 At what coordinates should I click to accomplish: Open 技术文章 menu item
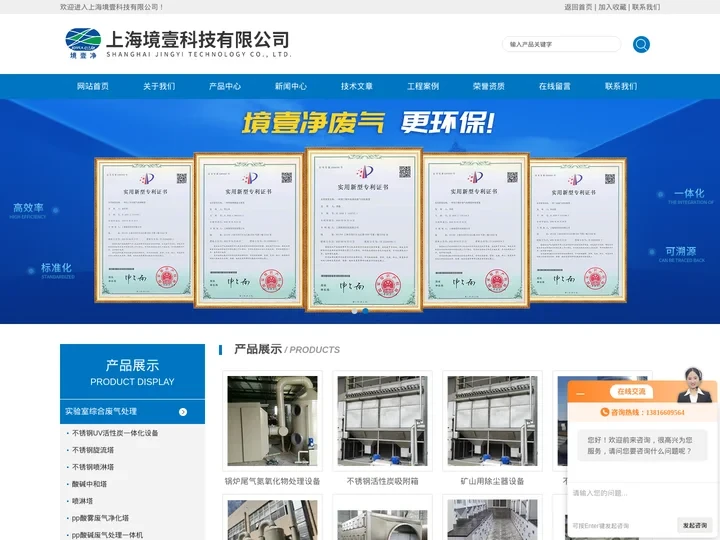pyautogui.click(x=357, y=86)
